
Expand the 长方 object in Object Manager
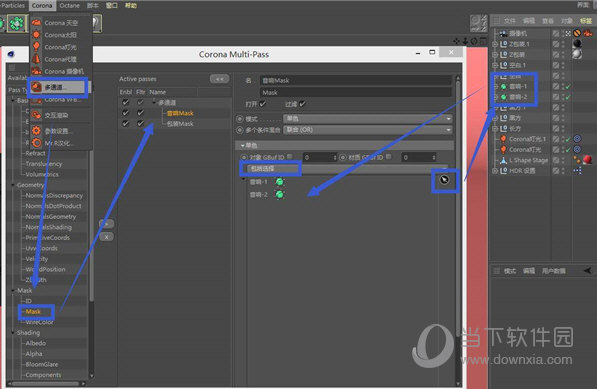click(495, 129)
